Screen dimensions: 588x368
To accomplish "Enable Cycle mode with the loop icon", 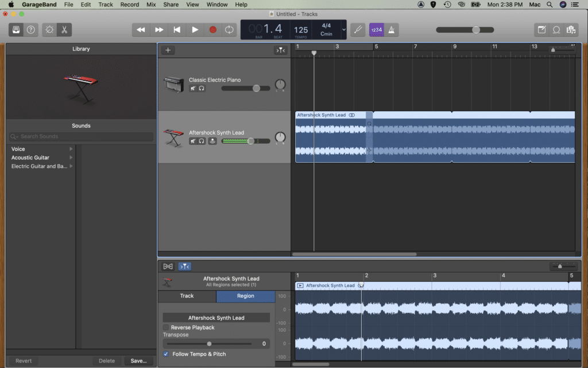I will click(x=229, y=29).
